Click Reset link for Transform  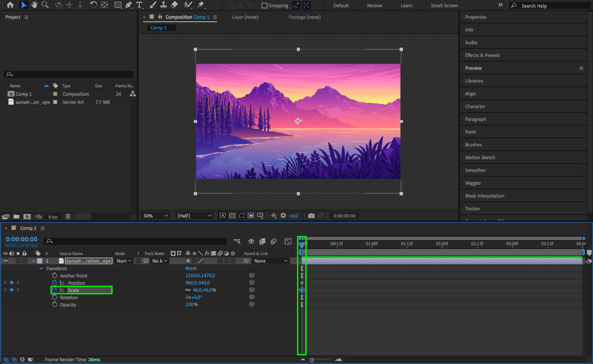(x=191, y=268)
